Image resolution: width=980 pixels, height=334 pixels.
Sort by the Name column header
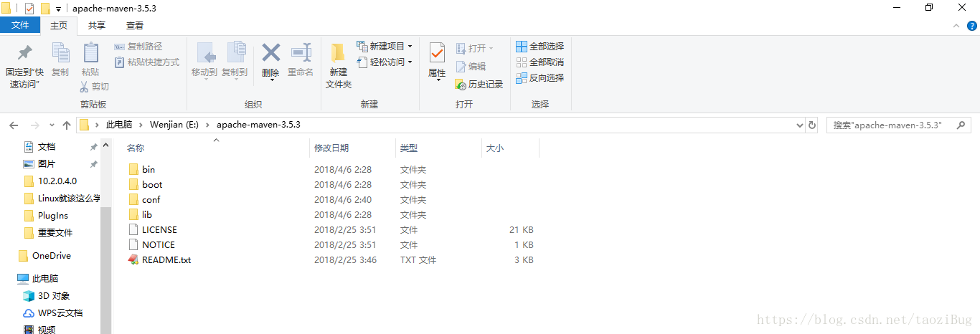(215, 148)
